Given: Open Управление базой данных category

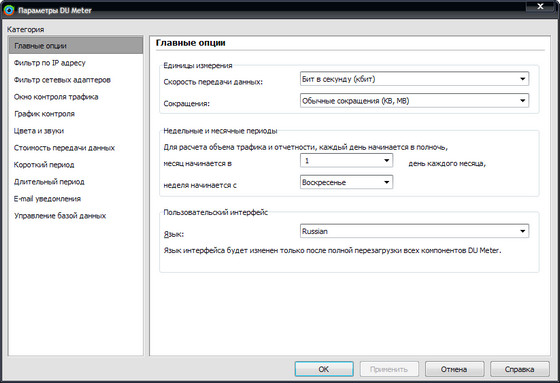Looking at the screenshot, I should [x=76, y=215].
